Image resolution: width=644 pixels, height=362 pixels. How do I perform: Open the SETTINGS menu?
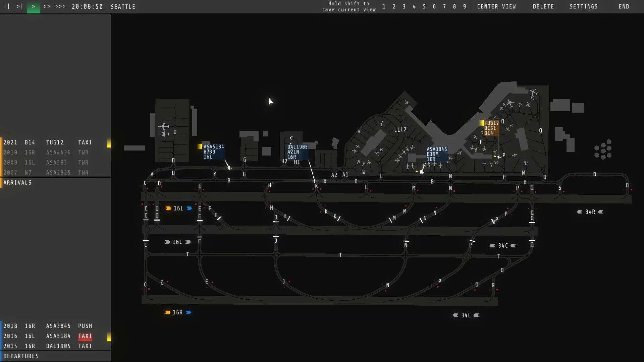[x=584, y=6]
